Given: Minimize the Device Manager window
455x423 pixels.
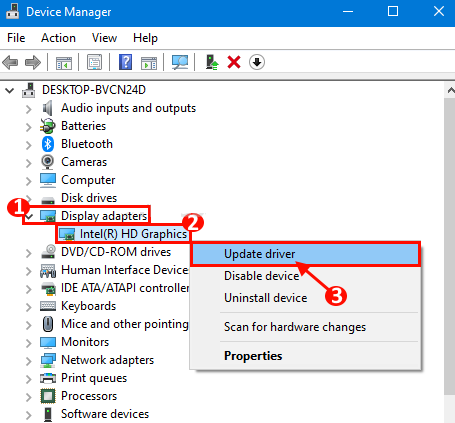Looking at the screenshot, I should (348, 12).
